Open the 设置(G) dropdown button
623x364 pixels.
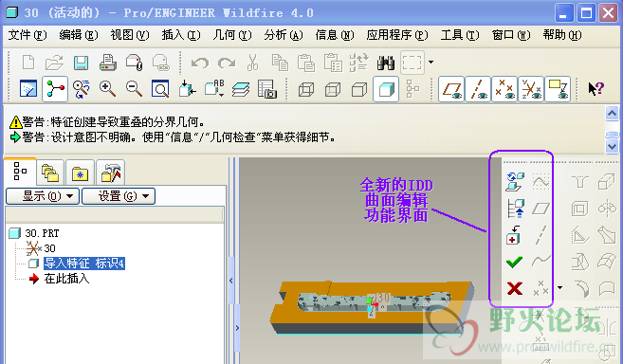click(x=119, y=196)
